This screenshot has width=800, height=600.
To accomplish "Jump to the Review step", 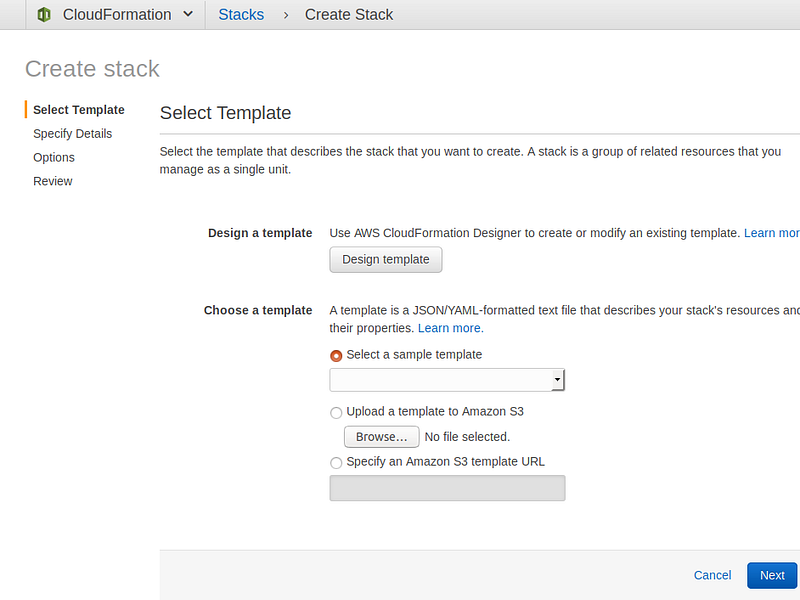I will (53, 181).
